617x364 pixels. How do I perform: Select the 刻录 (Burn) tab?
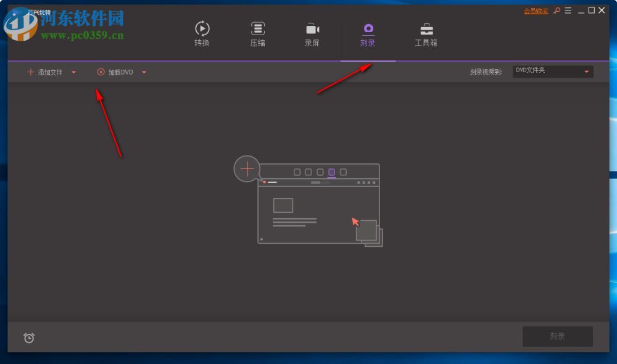click(368, 35)
